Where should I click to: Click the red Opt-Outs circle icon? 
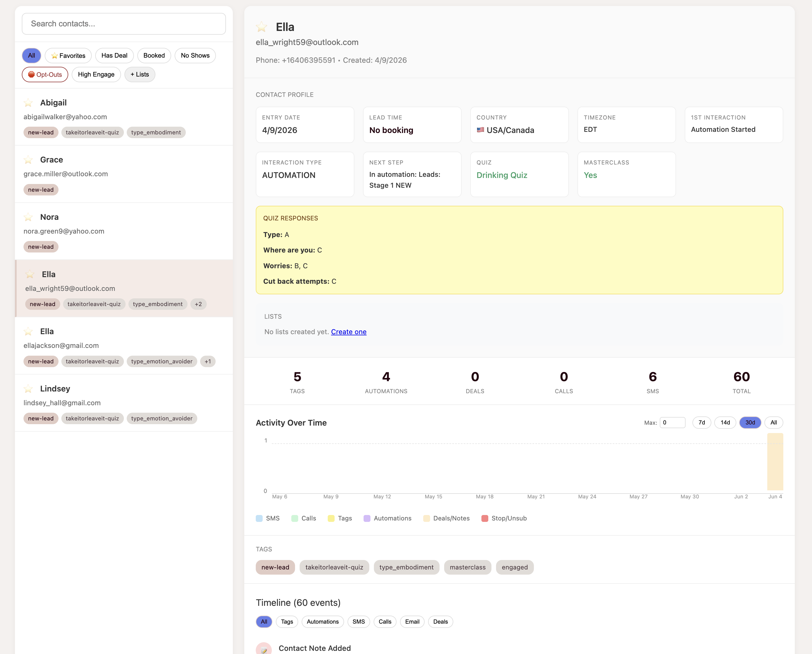coord(32,74)
